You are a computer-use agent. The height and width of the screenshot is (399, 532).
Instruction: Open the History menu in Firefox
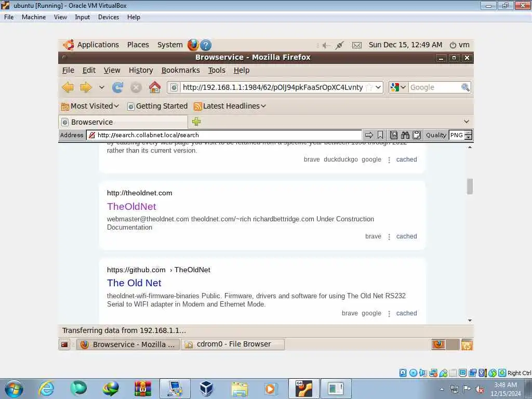(141, 70)
